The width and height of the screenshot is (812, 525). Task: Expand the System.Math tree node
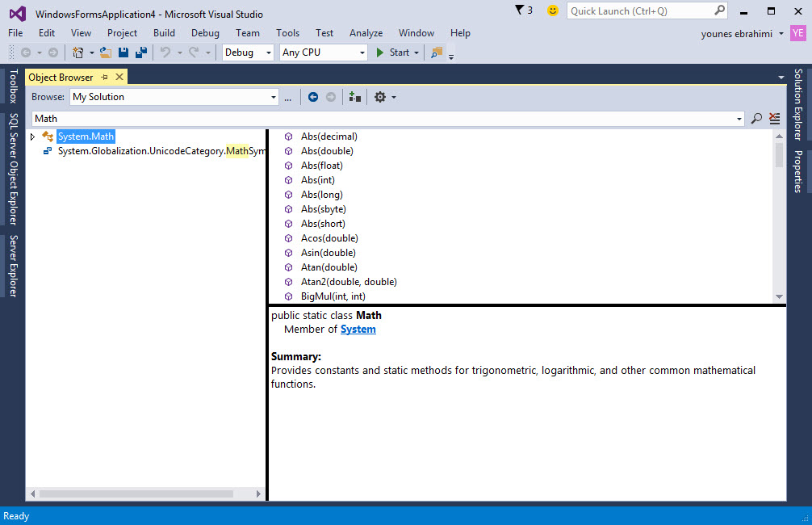[32, 136]
